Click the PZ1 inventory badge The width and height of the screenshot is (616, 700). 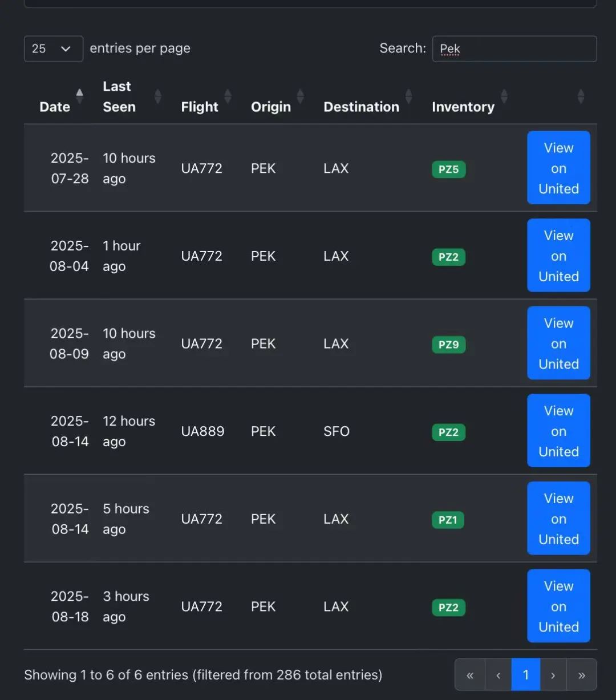448,520
